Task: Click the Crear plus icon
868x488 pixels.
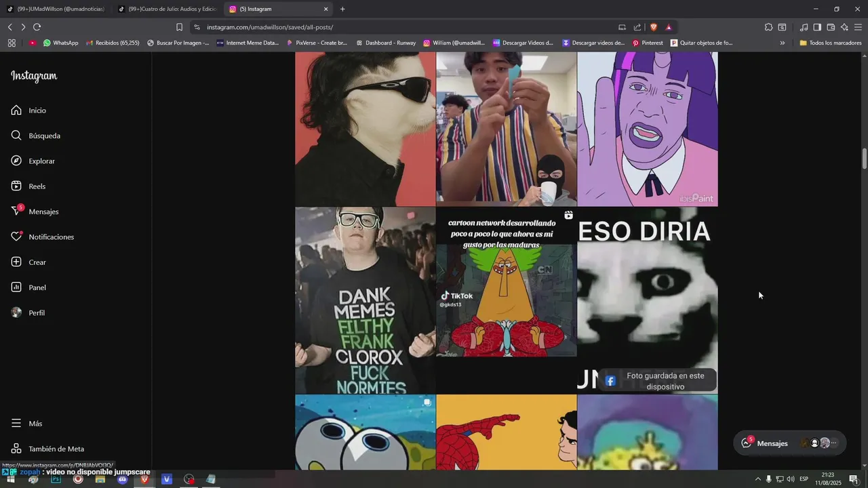Action: pos(16,262)
